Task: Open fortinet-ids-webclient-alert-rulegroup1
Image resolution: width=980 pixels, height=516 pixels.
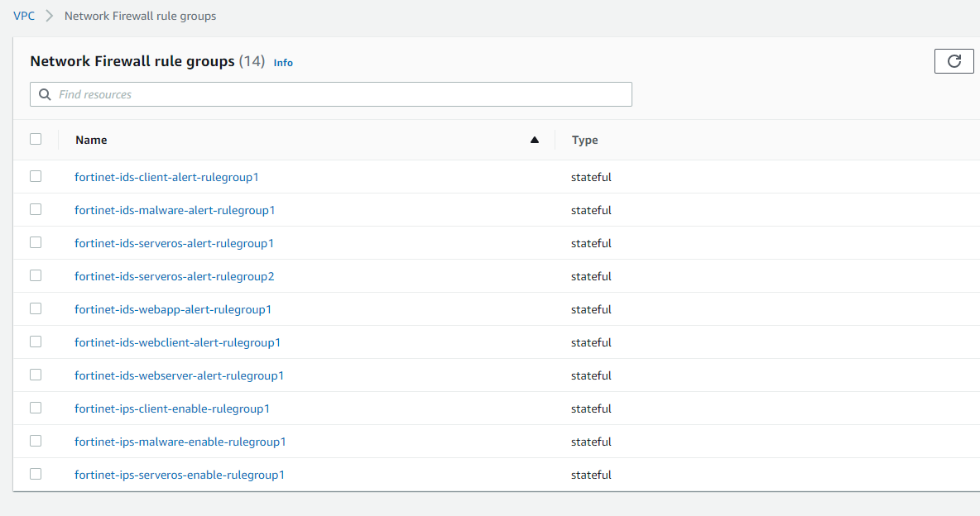Action: 178,342
